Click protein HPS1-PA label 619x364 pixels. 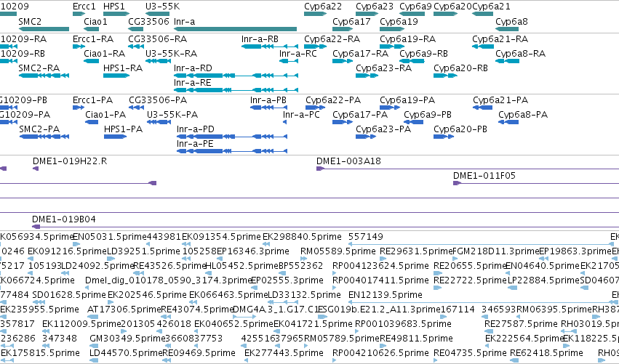coord(123,129)
